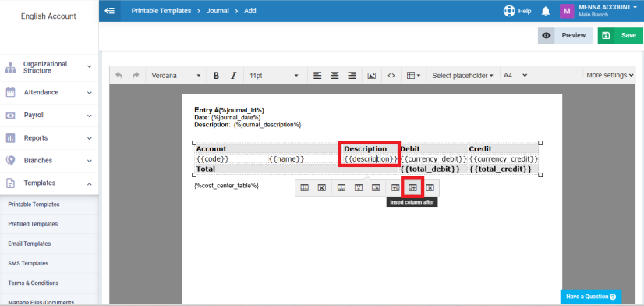The width and height of the screenshot is (644, 306).
Task: Click Insert column after icon
Action: coord(412,187)
